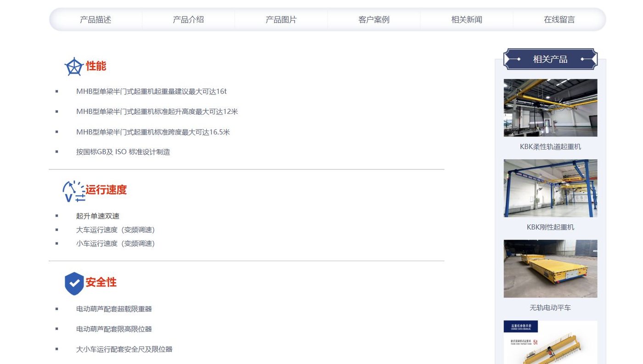Click the 运行速度 section heading
Viewport: 643px width, 364px height.
(x=106, y=190)
